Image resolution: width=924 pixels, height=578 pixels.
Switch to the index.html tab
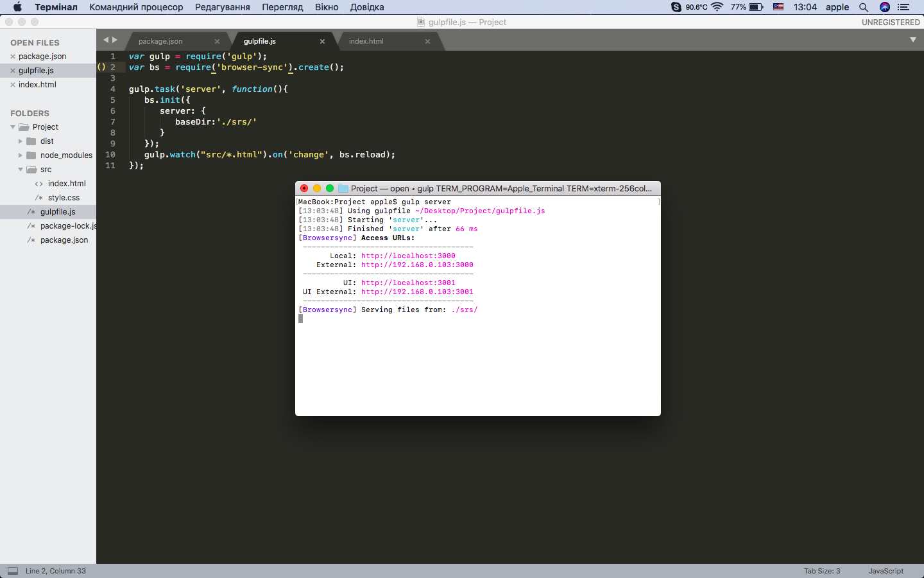pos(366,41)
